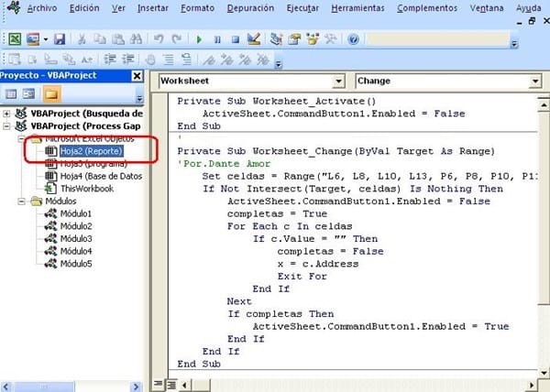Select Módulo2 in the tree
Viewport: 550px width, 392px height.
[76, 226]
